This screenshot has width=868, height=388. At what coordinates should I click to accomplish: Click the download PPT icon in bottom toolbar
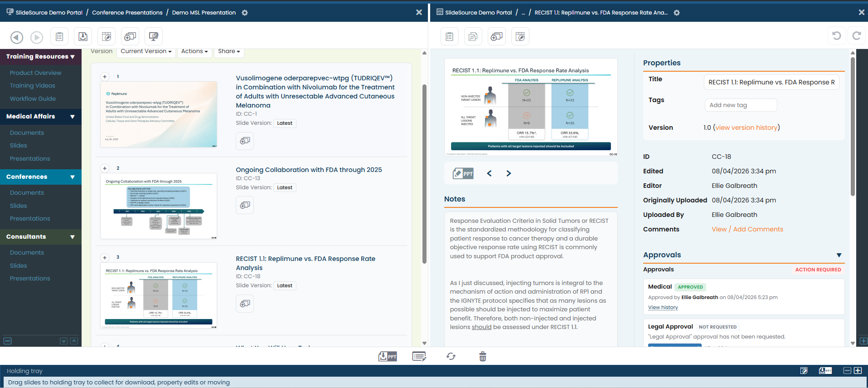point(388,357)
